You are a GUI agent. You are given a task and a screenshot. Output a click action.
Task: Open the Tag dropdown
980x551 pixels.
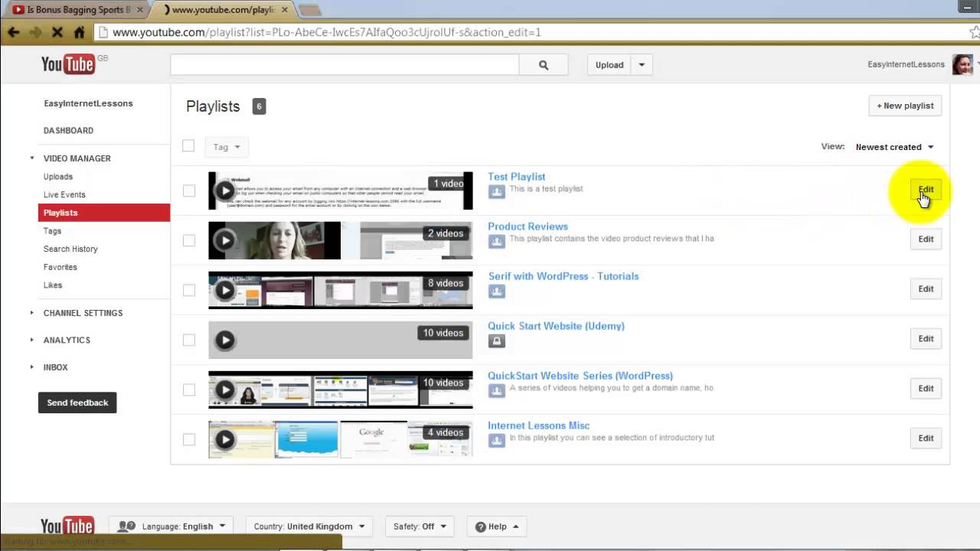pos(226,147)
